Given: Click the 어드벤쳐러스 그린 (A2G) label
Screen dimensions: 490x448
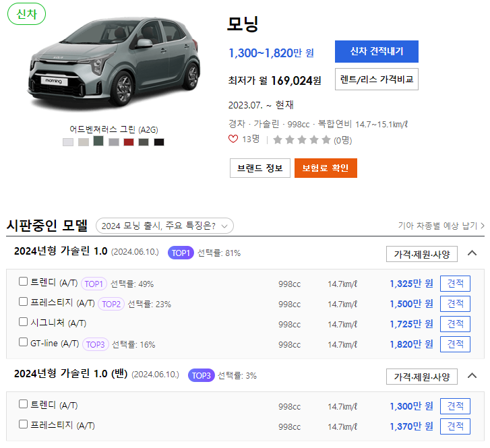Looking at the screenshot, I should coord(114,129).
